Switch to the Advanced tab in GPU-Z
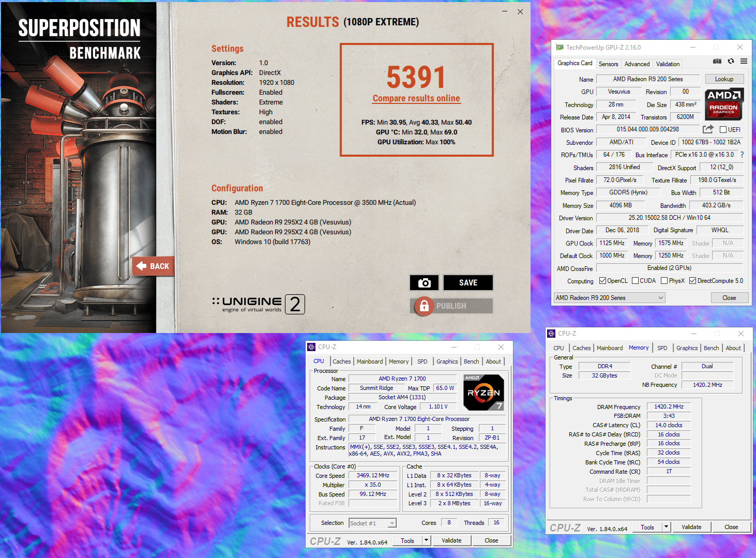This screenshot has height=558, width=756. tap(637, 64)
